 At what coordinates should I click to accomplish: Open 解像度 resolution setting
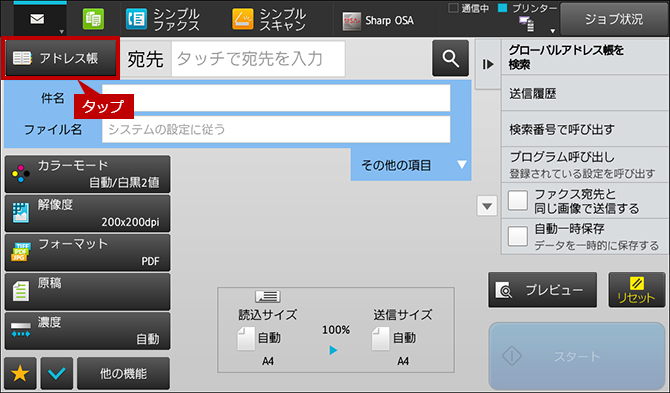click(88, 214)
